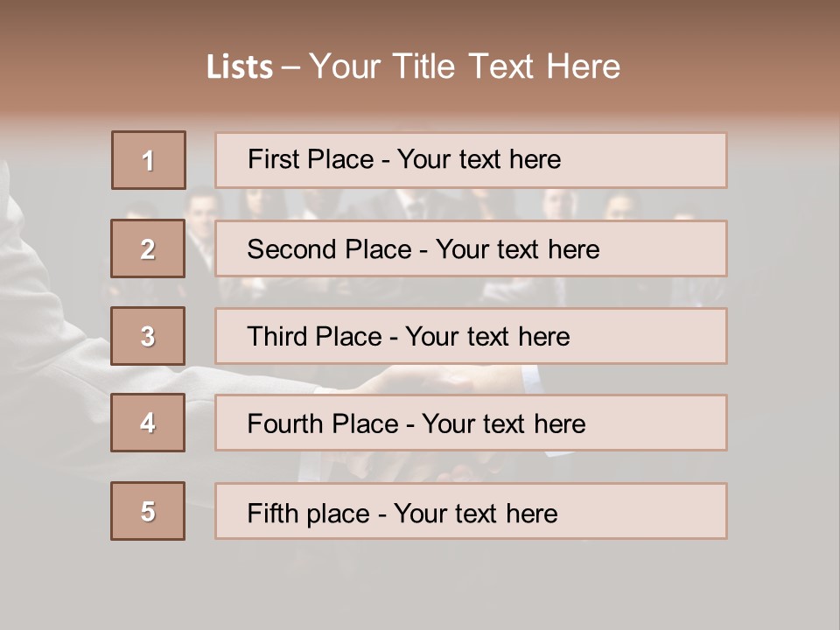Click the word "Fifth" in the bottom bar

point(274,513)
